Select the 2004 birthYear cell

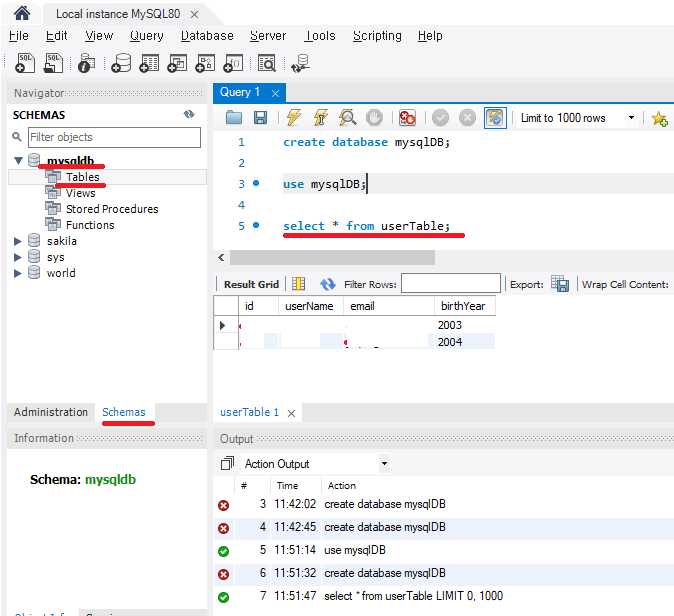(x=465, y=342)
